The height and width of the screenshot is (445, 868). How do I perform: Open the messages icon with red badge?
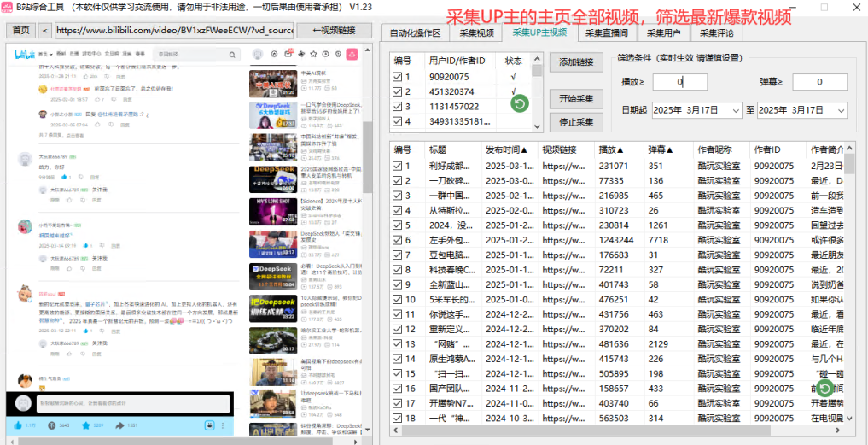[288, 54]
